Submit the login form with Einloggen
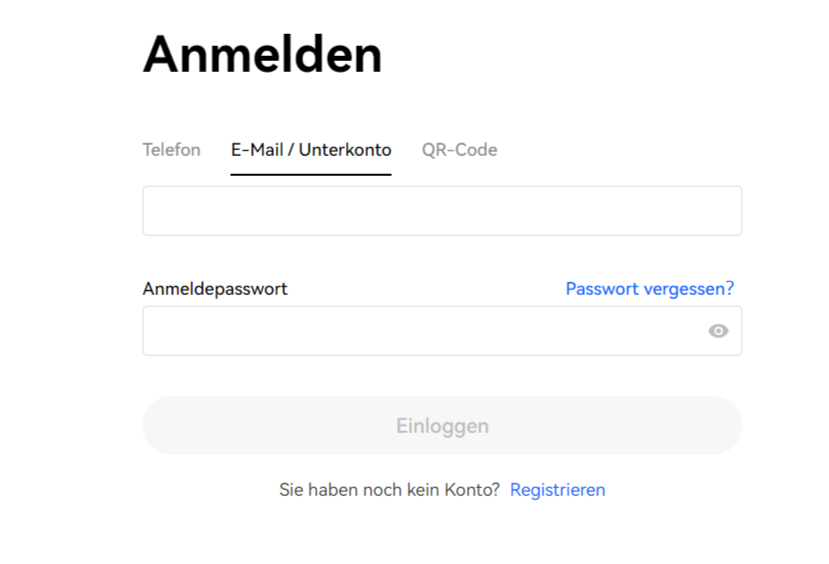Viewport: 829px width, 564px height. click(442, 426)
